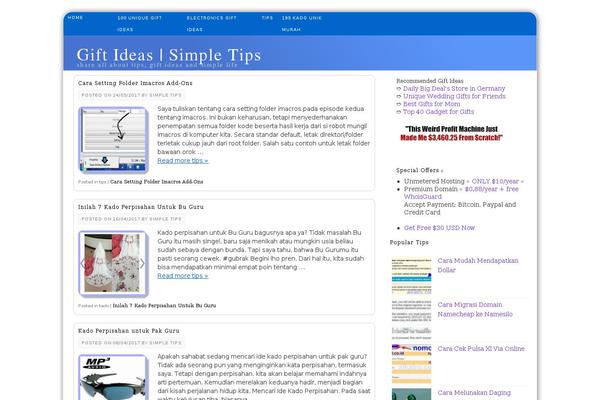Open Cara Cek Pulsa Xl Via Online link
This screenshot has height=400, width=600.
tap(481, 349)
